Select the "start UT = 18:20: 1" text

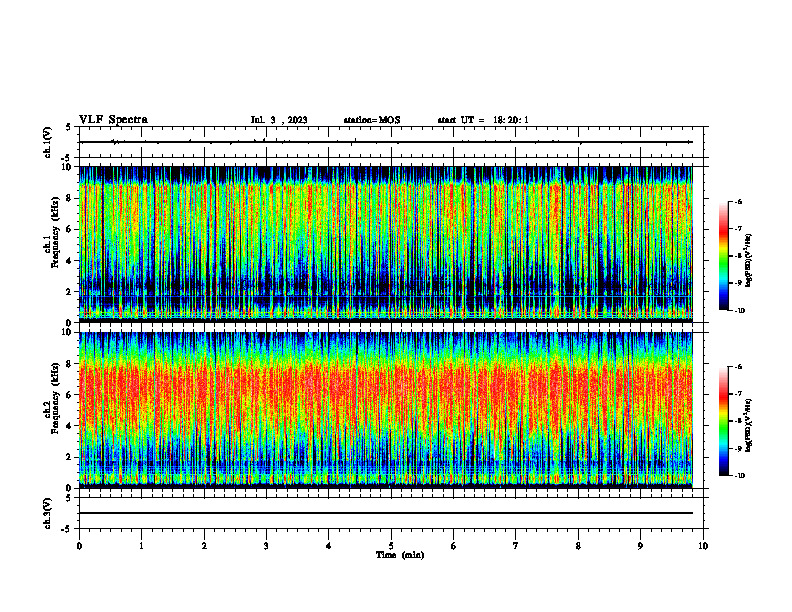pos(483,120)
